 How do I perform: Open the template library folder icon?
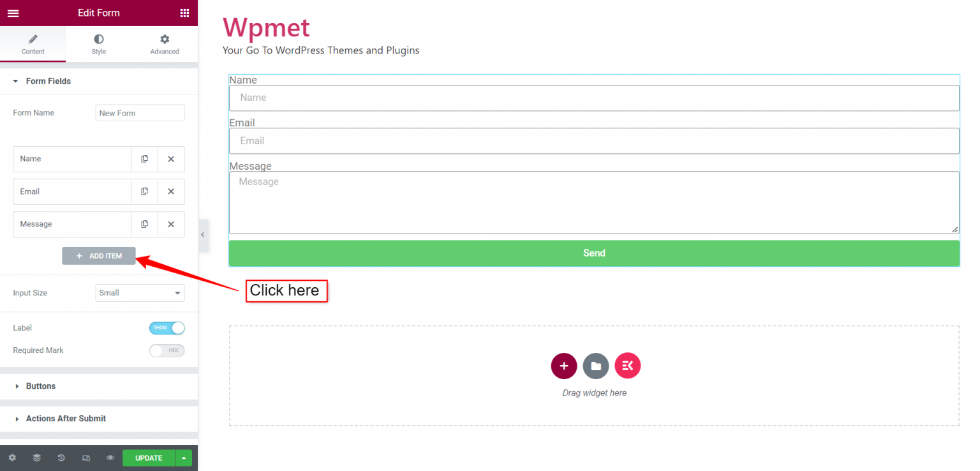click(x=595, y=366)
